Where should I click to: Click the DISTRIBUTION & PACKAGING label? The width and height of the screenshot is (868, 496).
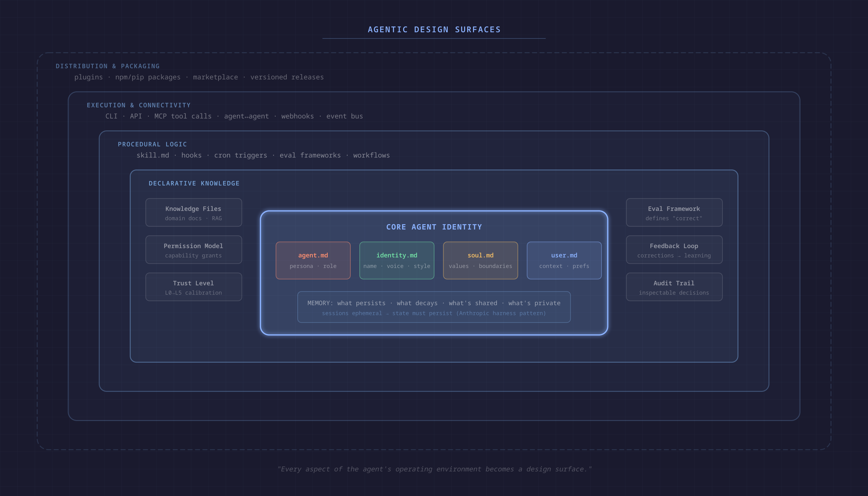(x=107, y=66)
